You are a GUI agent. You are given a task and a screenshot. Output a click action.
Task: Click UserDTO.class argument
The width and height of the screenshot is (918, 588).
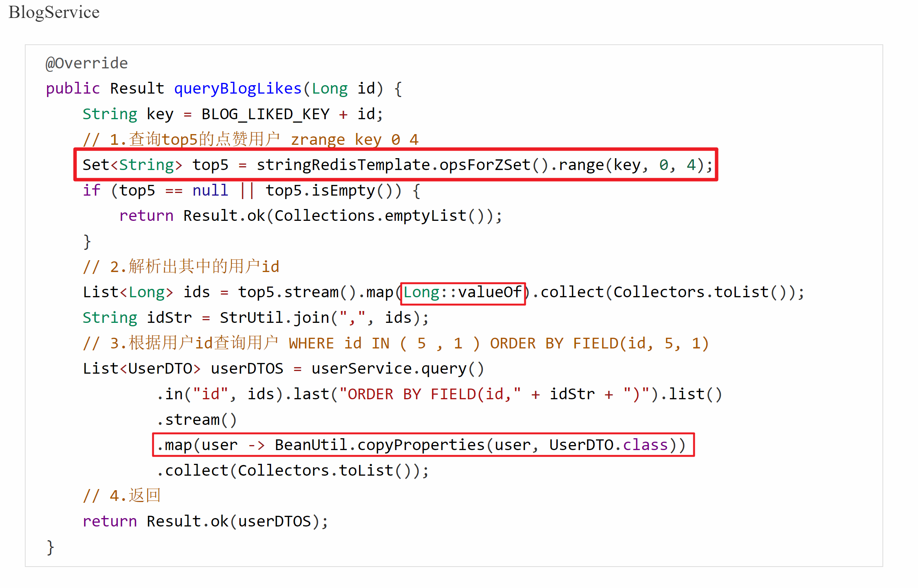(x=609, y=445)
